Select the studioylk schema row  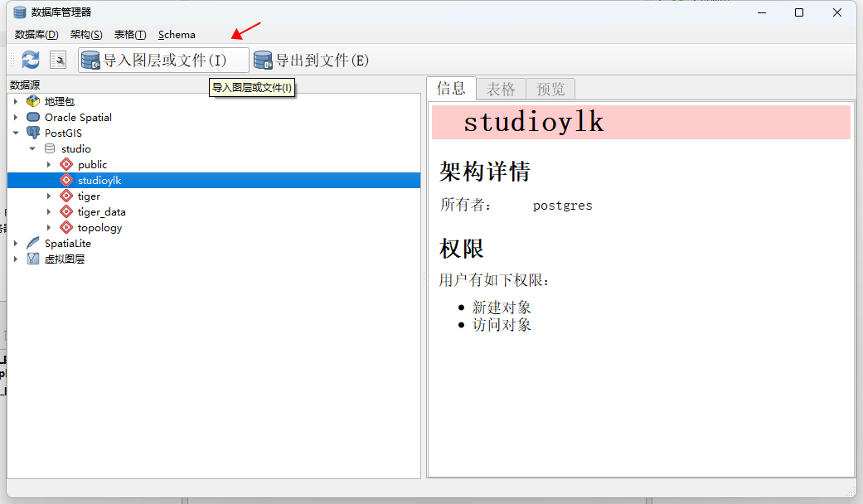[214, 180]
